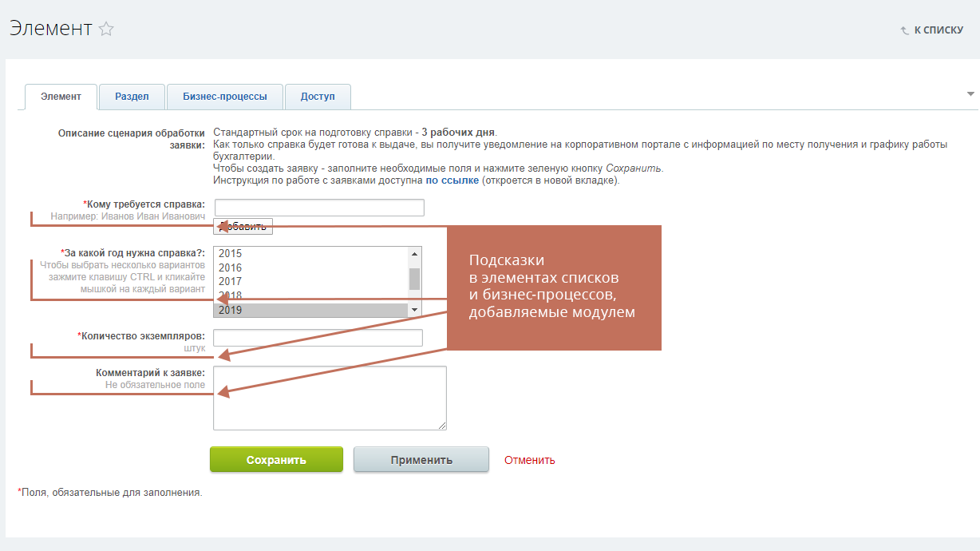Click the green Сохранить button
This screenshot has height=551, width=980.
pyautogui.click(x=276, y=460)
